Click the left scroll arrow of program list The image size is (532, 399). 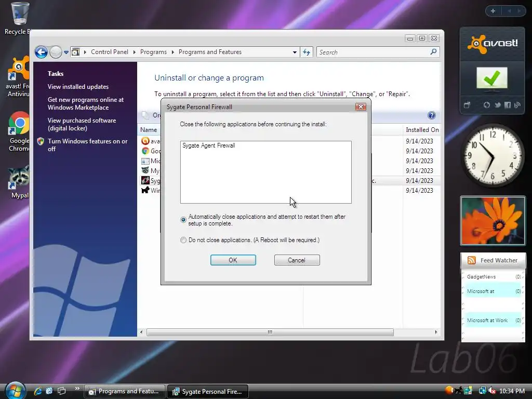pyautogui.click(x=141, y=332)
